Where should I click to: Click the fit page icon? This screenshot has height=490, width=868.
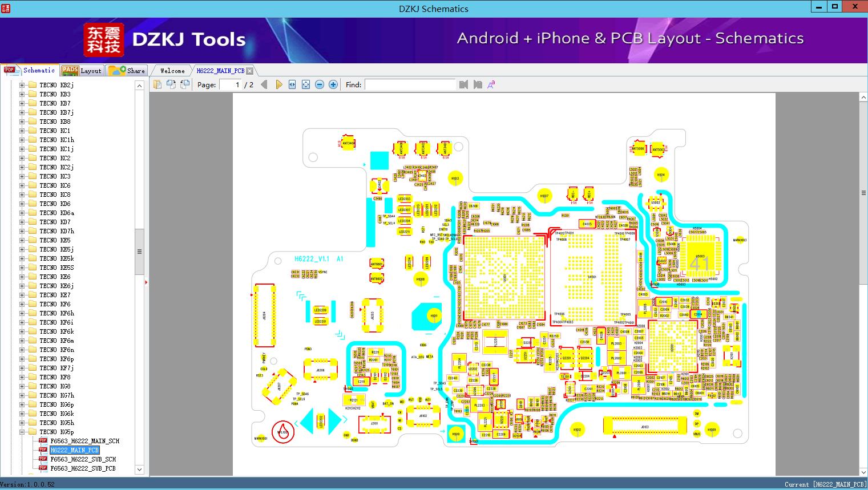[x=306, y=84]
